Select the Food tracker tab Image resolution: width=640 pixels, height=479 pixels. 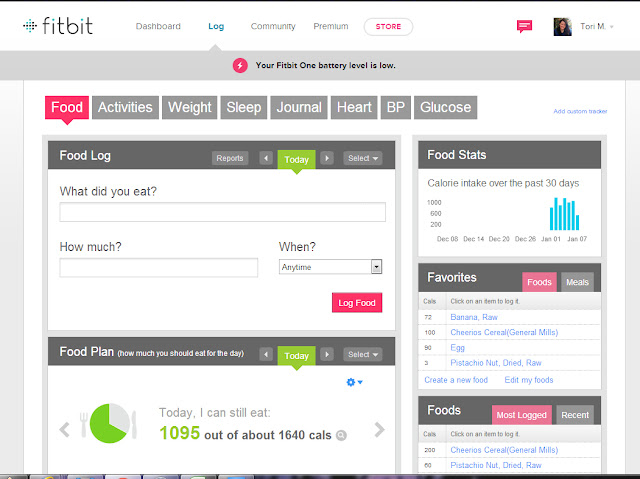click(x=67, y=108)
